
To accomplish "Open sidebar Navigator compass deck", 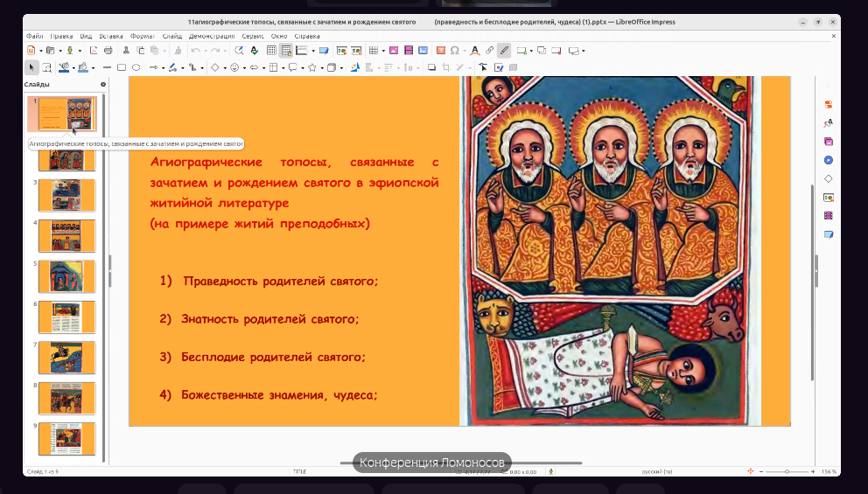I will point(828,160).
